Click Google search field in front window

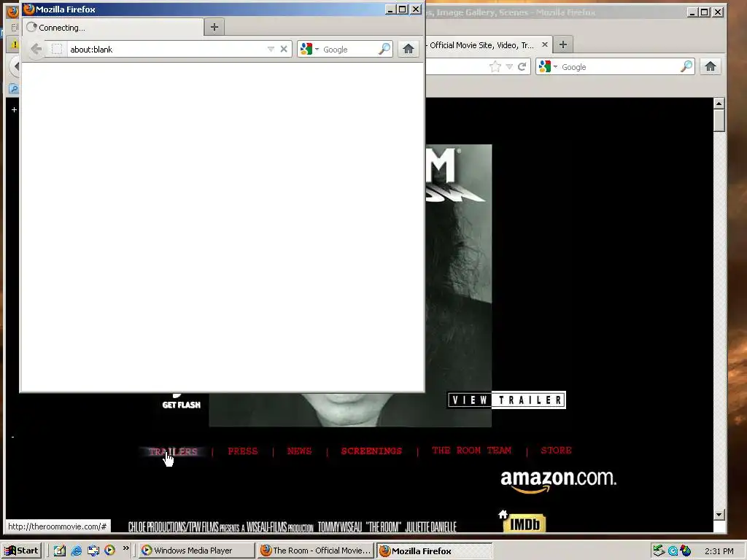tap(349, 49)
